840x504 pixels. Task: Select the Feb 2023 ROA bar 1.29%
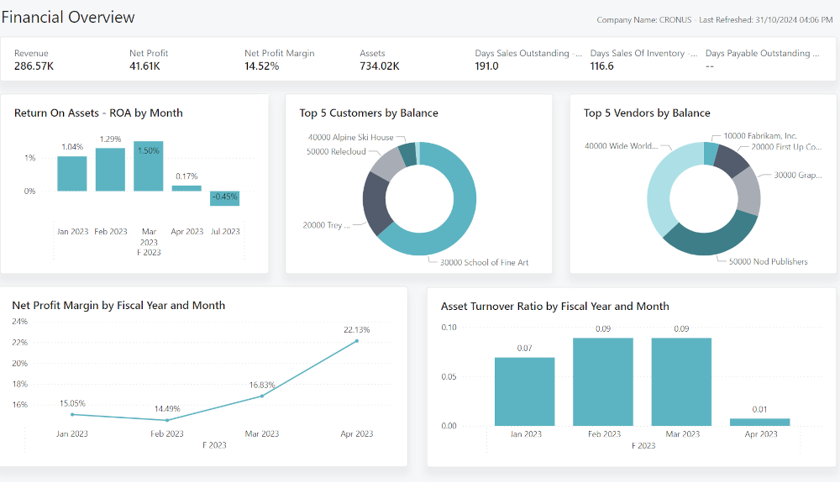[x=110, y=169]
